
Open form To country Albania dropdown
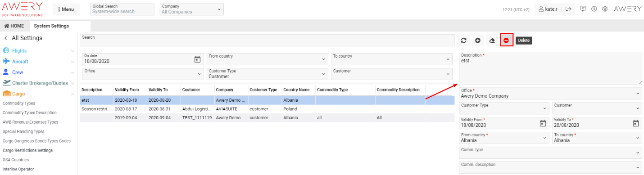click(x=597, y=138)
